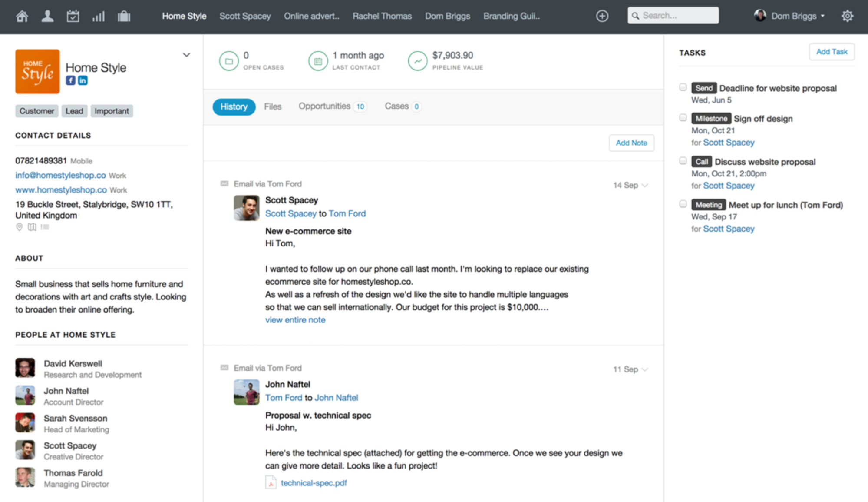Click the Contacts person icon

(x=46, y=15)
